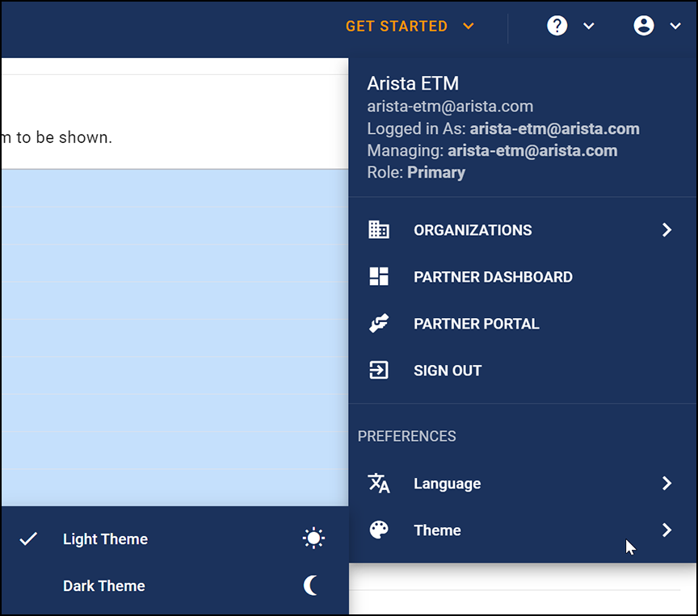Expand the Theme submenu chevron
Image resolution: width=698 pixels, height=616 pixels.
pos(667,530)
